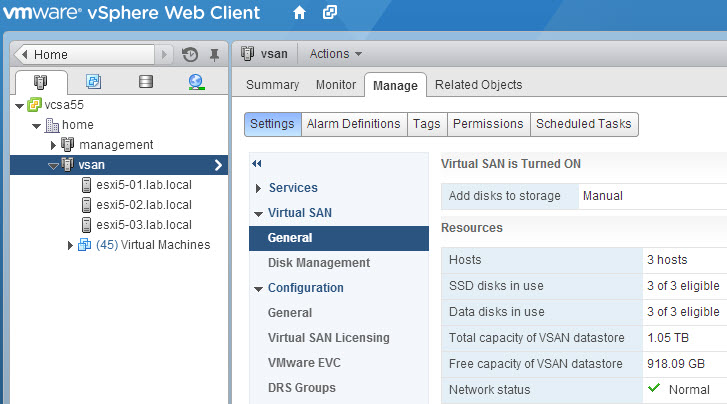The width and height of the screenshot is (727, 404).
Task: Switch to the Summary tab
Action: [x=273, y=85]
